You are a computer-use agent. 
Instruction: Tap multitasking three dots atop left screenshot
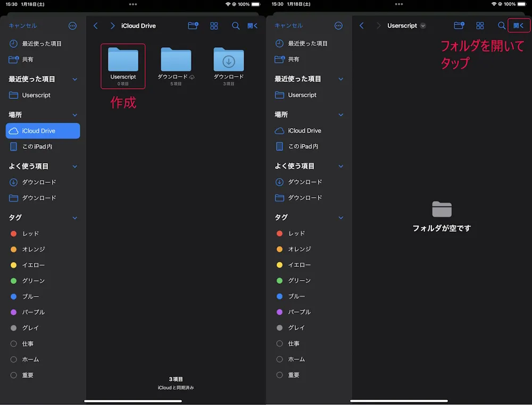[x=133, y=4]
